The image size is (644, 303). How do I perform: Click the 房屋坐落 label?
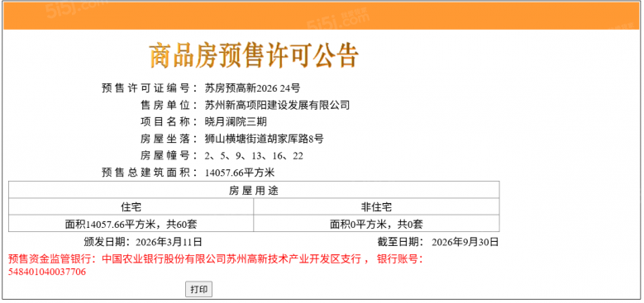169,139
